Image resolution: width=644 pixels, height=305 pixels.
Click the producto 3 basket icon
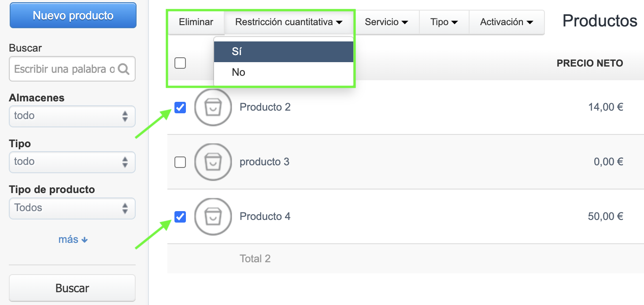click(x=213, y=162)
